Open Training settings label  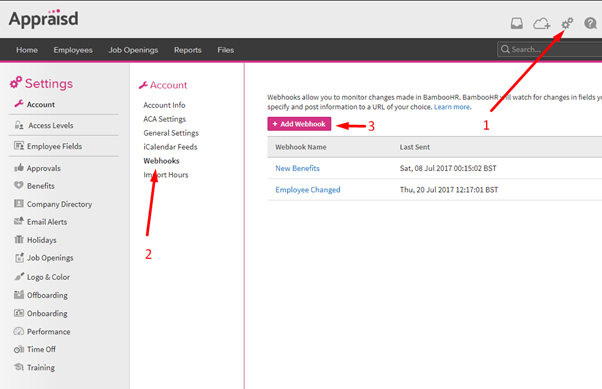(x=41, y=367)
